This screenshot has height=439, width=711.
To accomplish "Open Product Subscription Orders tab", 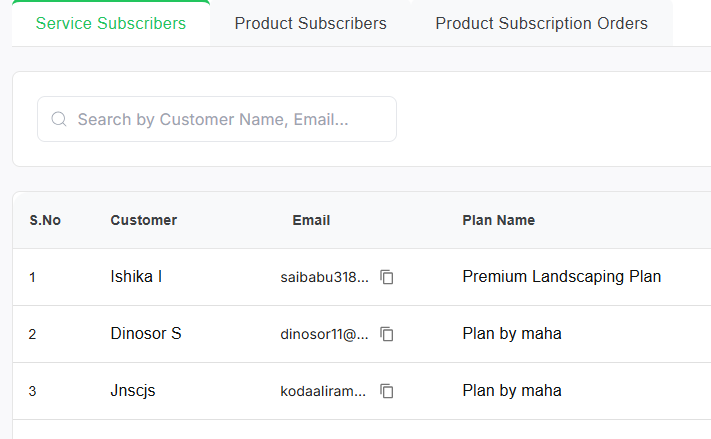I will click(x=541, y=23).
